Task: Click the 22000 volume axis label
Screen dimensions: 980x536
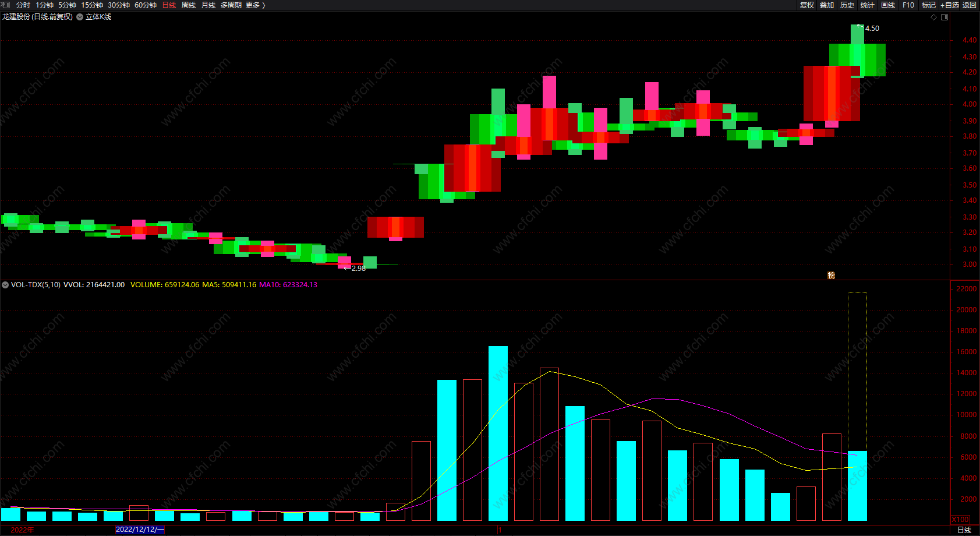Action: [x=967, y=289]
